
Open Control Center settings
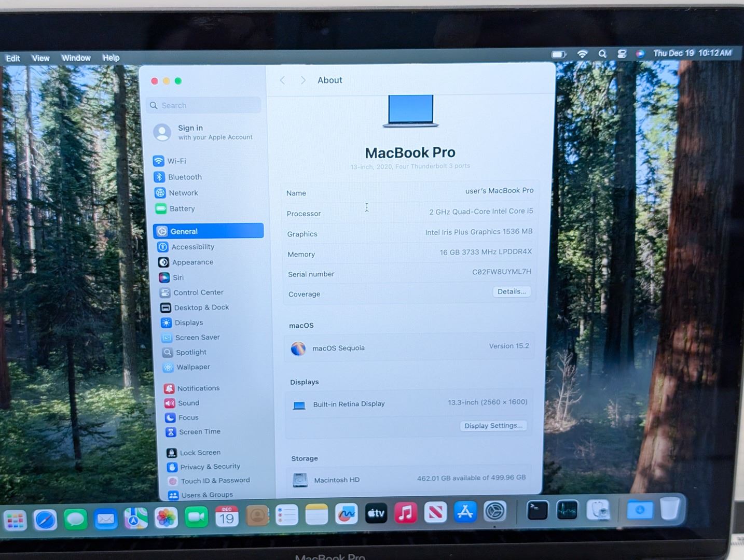(198, 292)
